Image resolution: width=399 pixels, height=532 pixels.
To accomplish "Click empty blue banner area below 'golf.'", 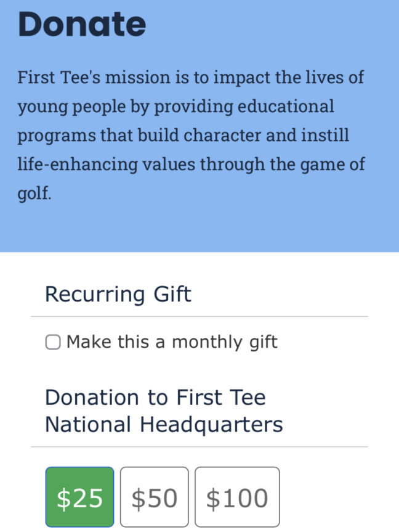I will [199, 227].
